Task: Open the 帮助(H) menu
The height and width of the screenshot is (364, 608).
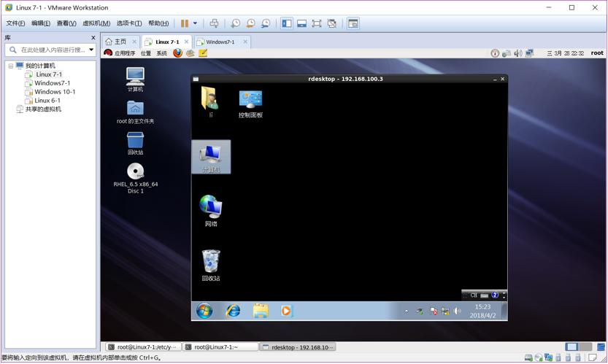Action: (158, 23)
